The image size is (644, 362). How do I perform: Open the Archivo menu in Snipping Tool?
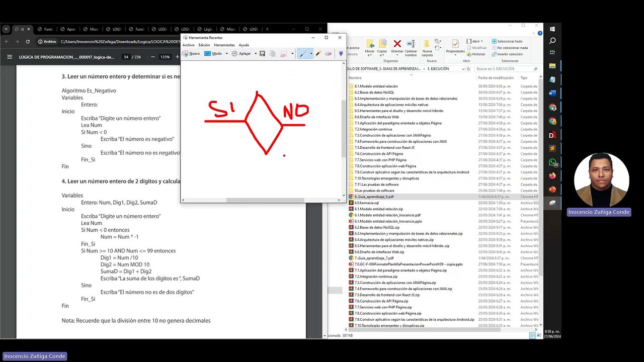188,45
